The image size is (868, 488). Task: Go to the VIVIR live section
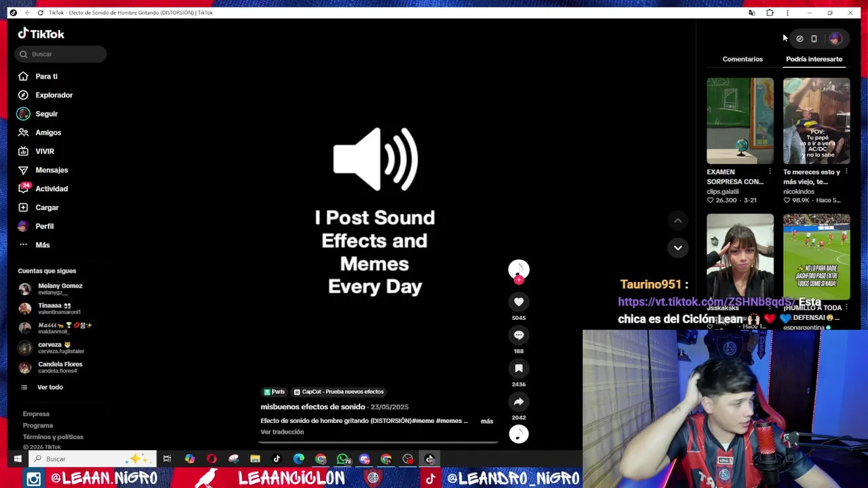click(36, 151)
